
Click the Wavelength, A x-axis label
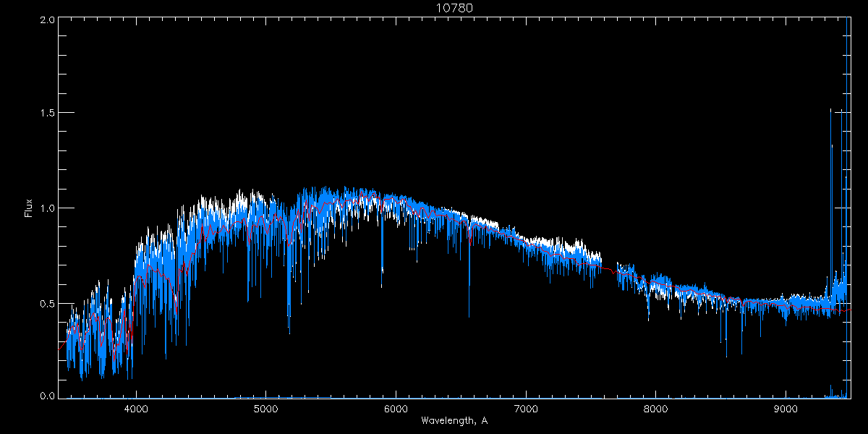coord(454,421)
